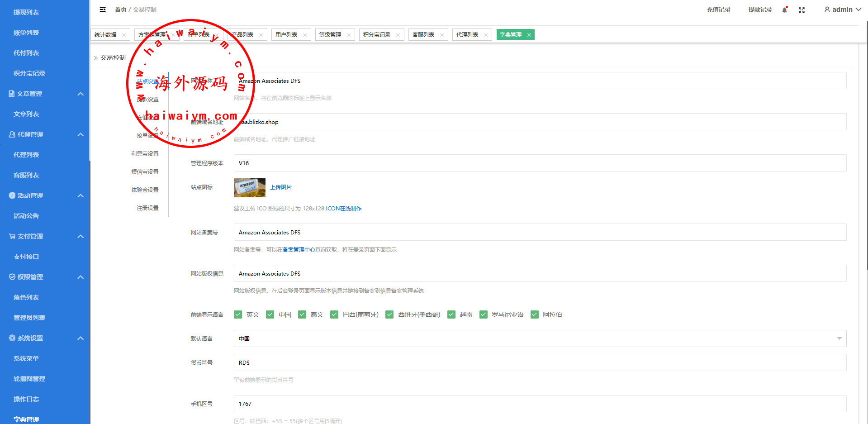Select 利息宝设置 in settings menu
Image resolution: width=868 pixels, height=424 pixels.
145,154
